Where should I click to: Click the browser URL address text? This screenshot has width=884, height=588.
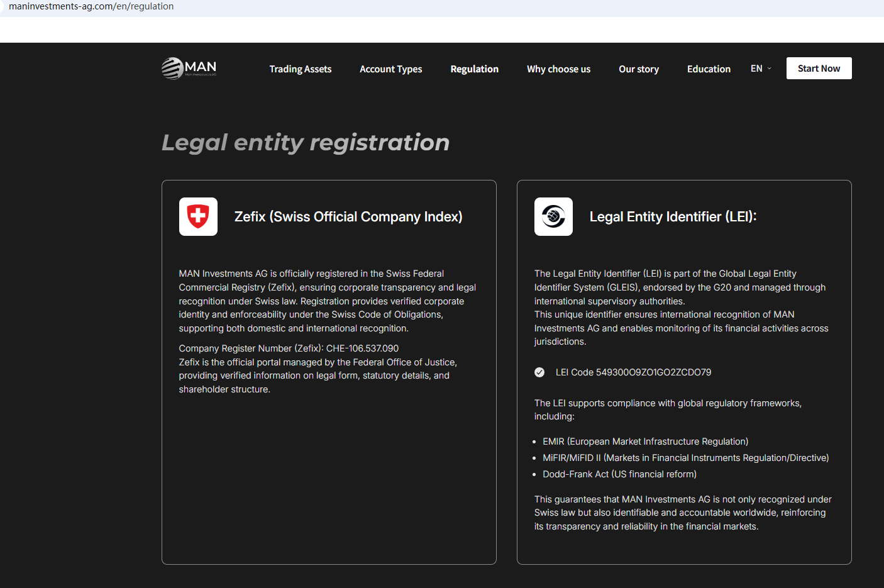pyautogui.click(x=91, y=6)
